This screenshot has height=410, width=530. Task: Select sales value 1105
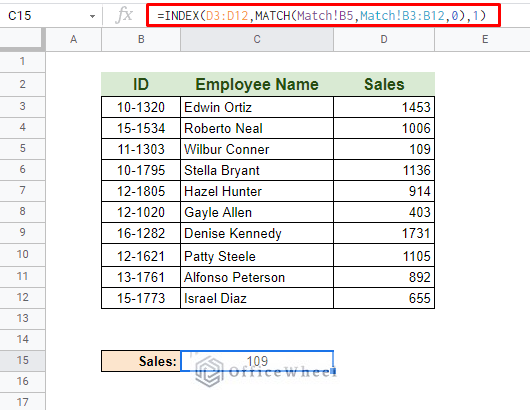pos(384,255)
